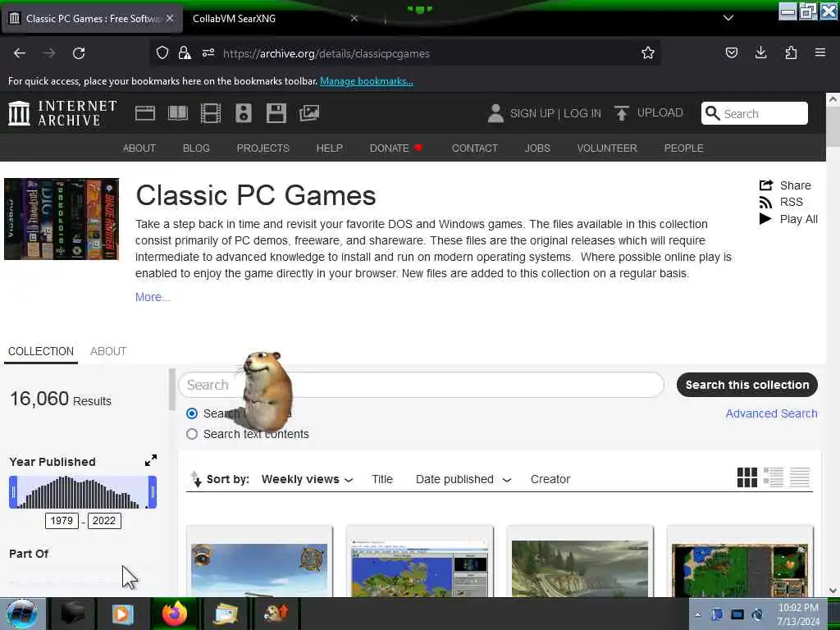Expand the Year Published histogram
The height and width of the screenshot is (630, 840).
point(151,460)
